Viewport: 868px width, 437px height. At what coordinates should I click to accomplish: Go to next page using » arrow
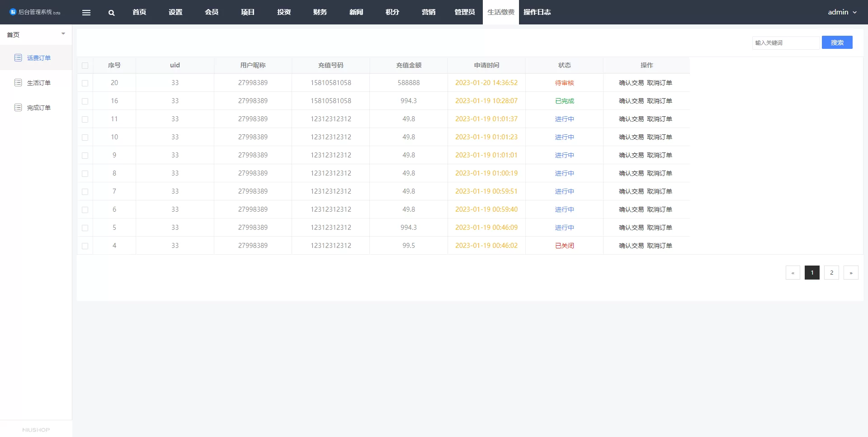coord(851,273)
